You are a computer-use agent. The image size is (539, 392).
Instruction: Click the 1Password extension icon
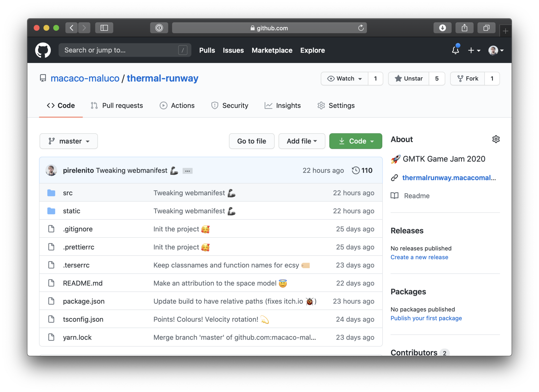(x=159, y=28)
